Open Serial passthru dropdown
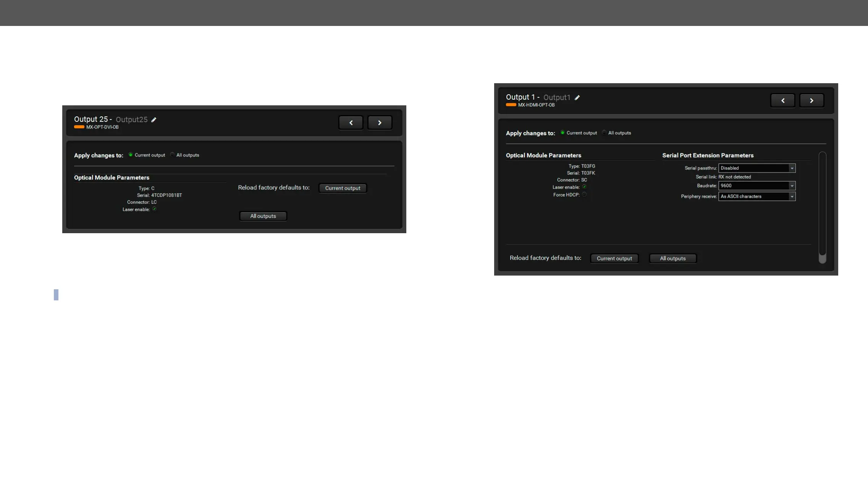Image resolution: width=868 pixels, height=487 pixels. 756,168
